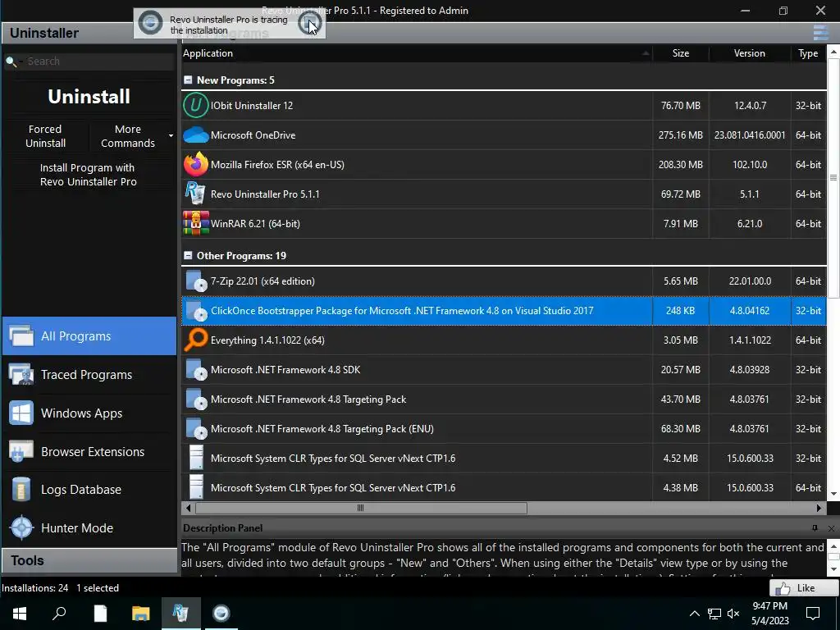The image size is (840, 630).
Task: Click the Like button
Action: click(x=804, y=588)
